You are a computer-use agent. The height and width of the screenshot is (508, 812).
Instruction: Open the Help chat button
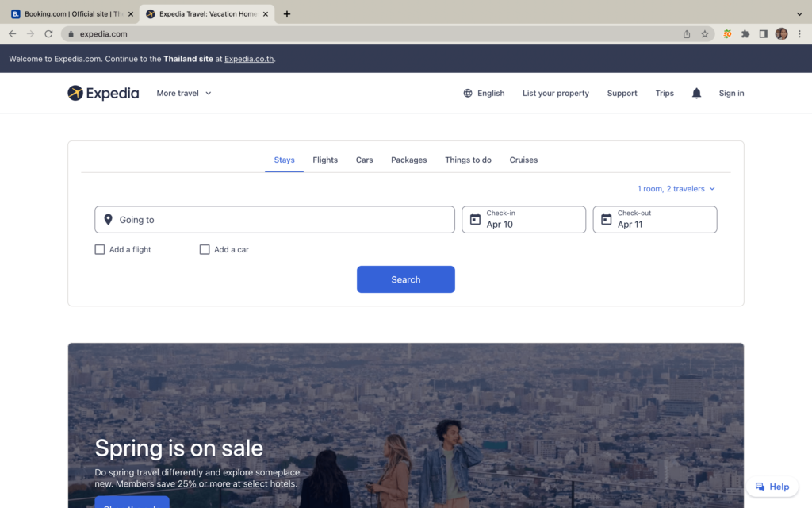pos(772,487)
